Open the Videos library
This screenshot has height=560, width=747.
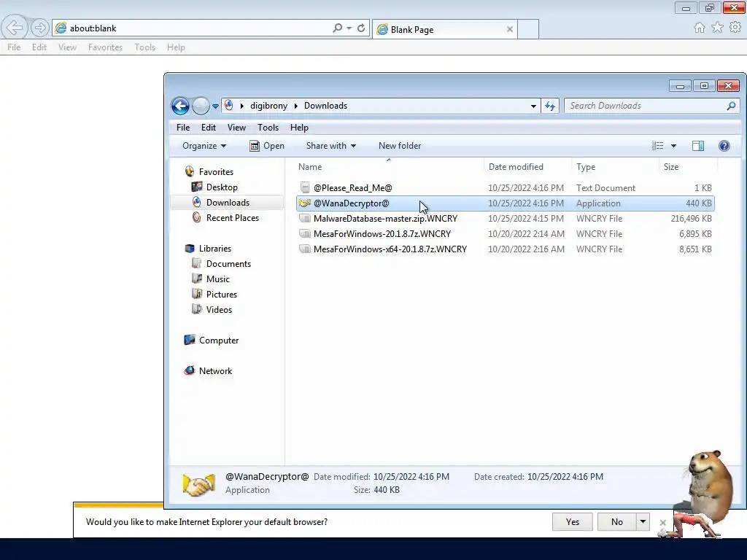[219, 309]
